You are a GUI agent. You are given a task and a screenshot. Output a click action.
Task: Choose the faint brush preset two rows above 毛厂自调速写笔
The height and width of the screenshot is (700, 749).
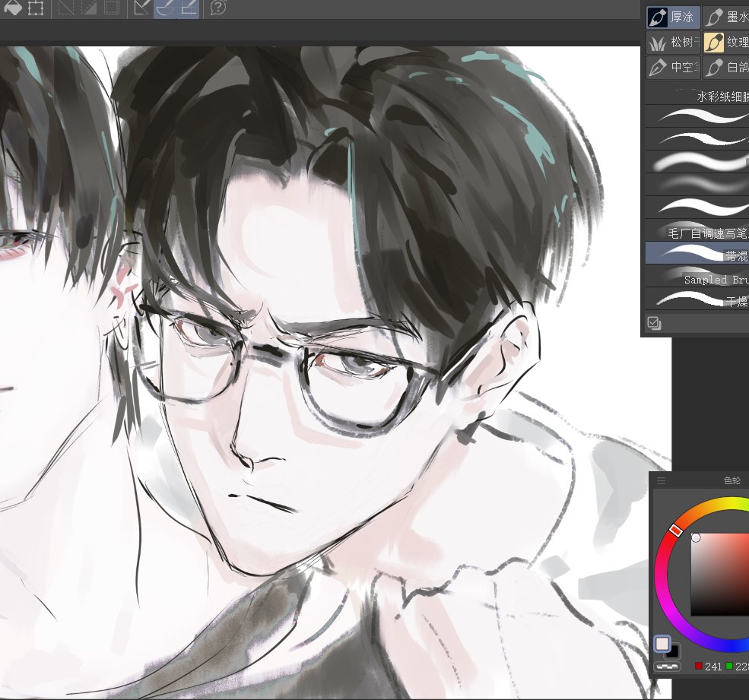[x=697, y=185]
